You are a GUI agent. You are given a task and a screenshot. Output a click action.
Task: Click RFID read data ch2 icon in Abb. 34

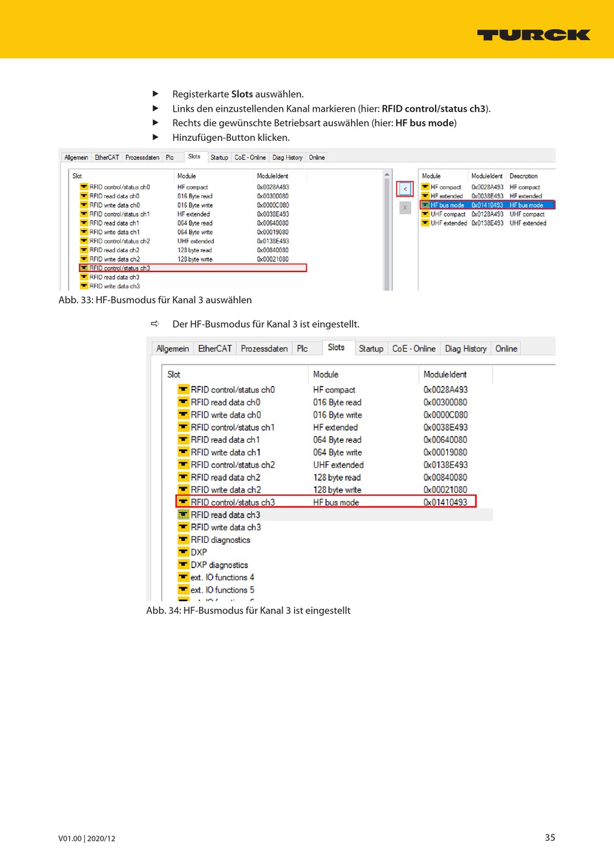(184, 477)
